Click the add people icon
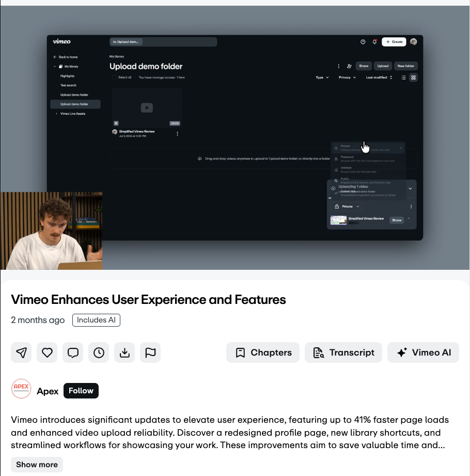The width and height of the screenshot is (470, 476). point(349,66)
